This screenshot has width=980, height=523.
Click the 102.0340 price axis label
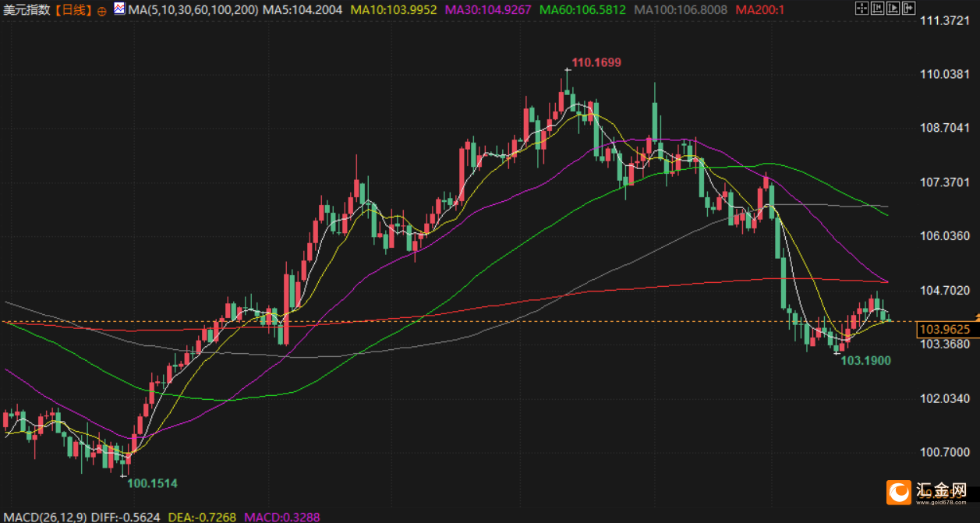[945, 398]
